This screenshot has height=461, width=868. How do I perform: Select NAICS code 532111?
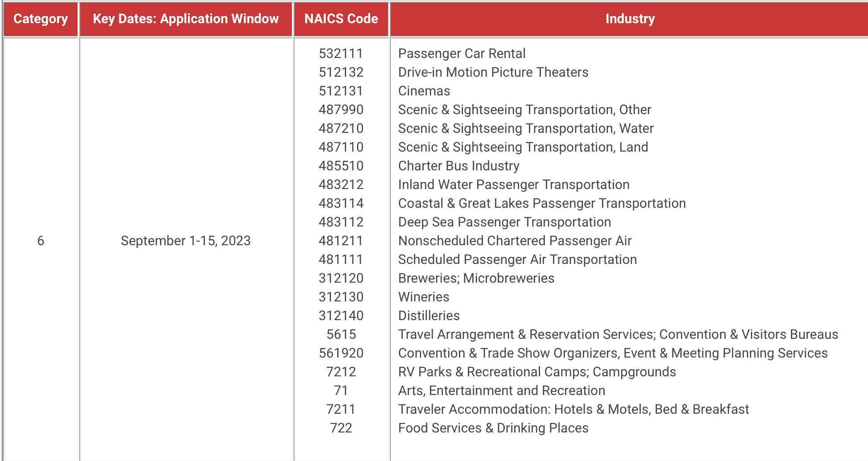click(x=341, y=54)
